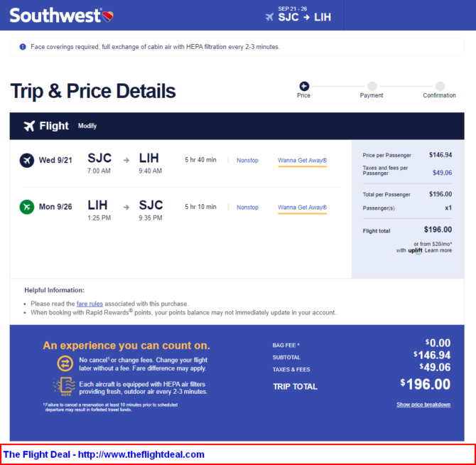Click the no change fees swap icon

pos(65,363)
